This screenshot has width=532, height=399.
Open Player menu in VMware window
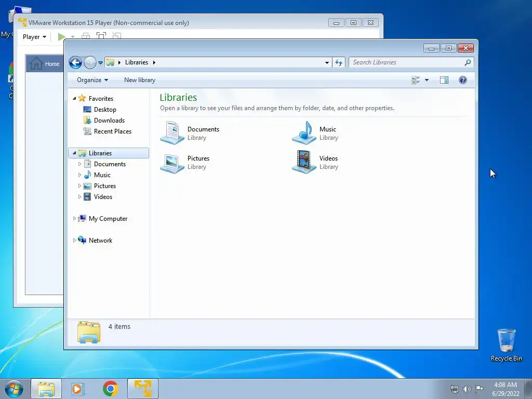coord(34,37)
